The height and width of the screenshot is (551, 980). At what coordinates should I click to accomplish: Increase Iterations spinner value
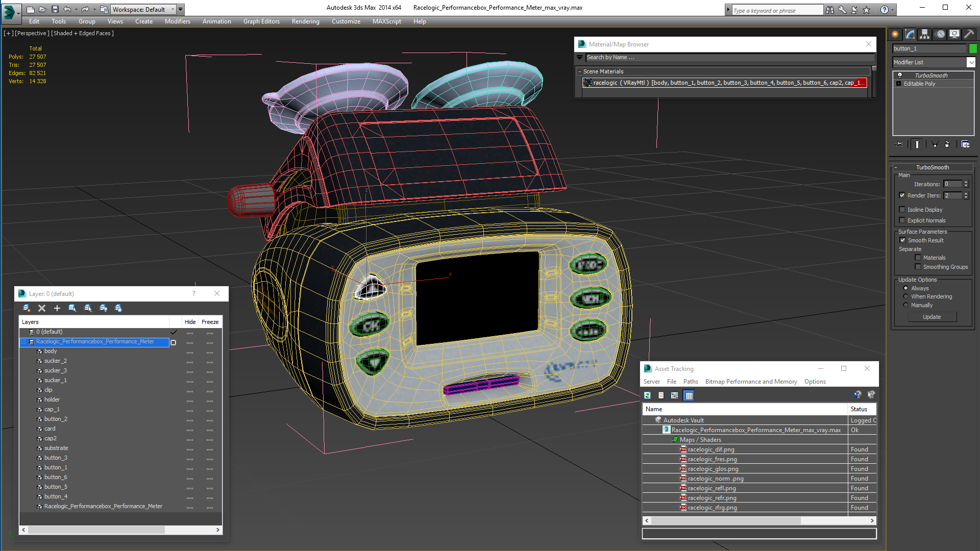coord(966,182)
